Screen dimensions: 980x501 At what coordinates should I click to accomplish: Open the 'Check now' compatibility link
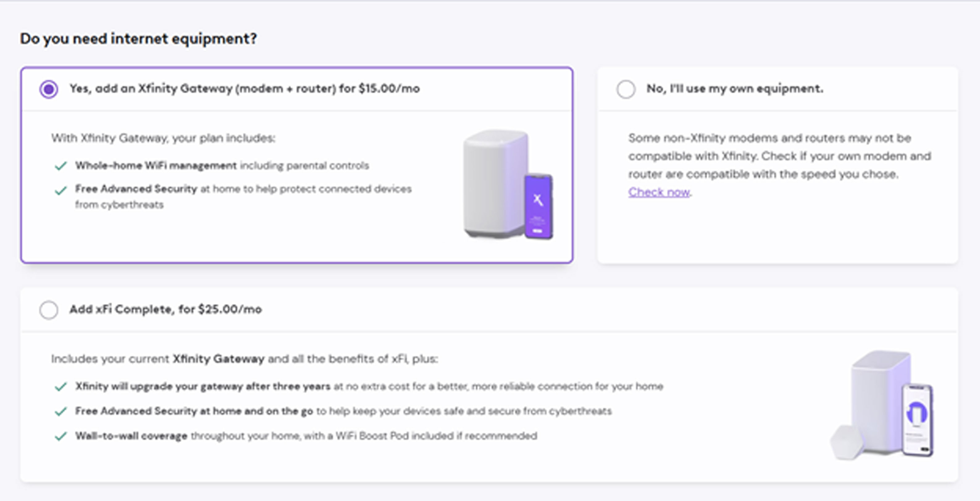tap(659, 192)
